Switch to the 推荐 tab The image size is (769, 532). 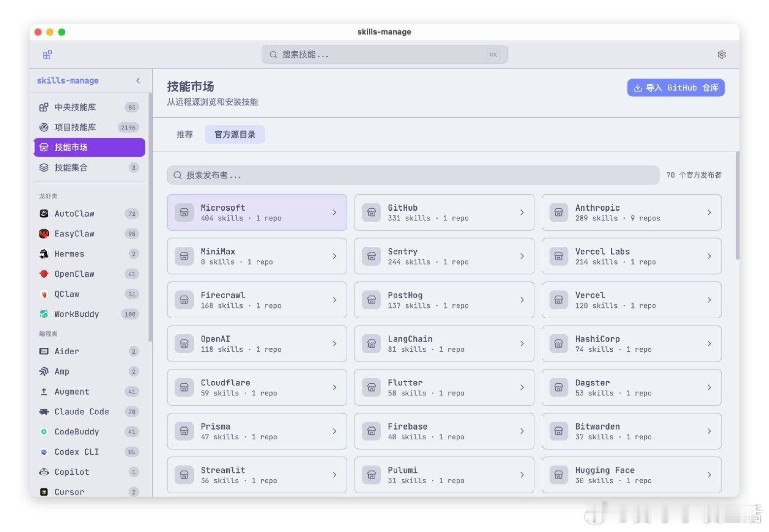tap(185, 134)
